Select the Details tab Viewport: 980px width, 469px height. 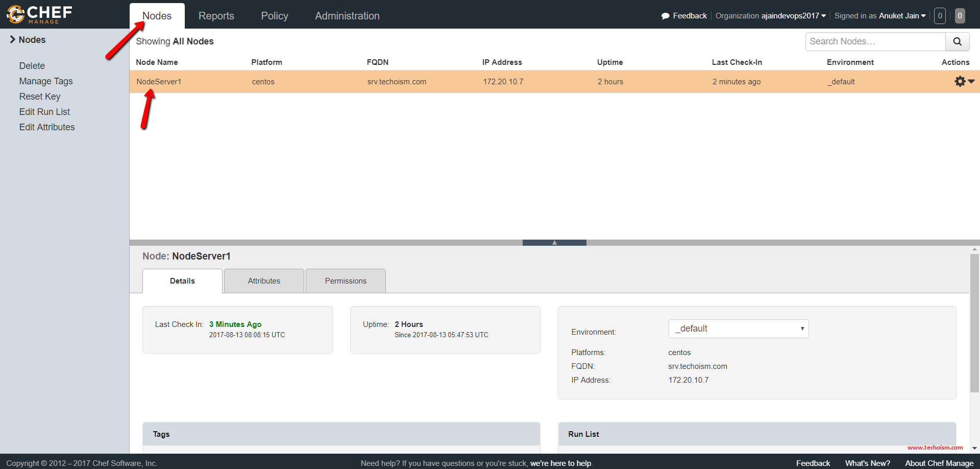coord(182,281)
